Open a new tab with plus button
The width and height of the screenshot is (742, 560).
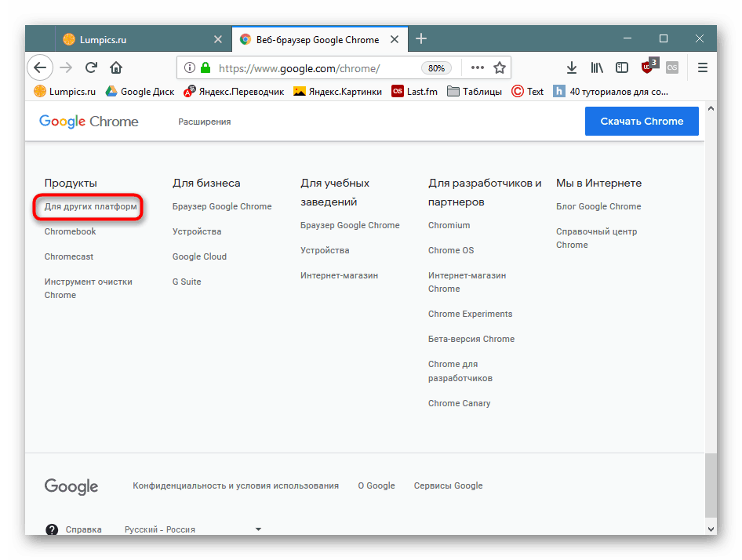coord(421,38)
